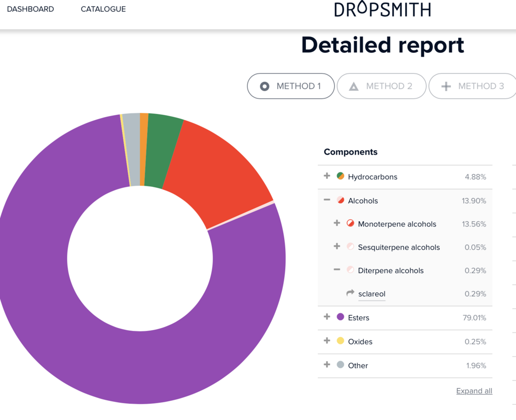Click the Components heading

tap(351, 152)
